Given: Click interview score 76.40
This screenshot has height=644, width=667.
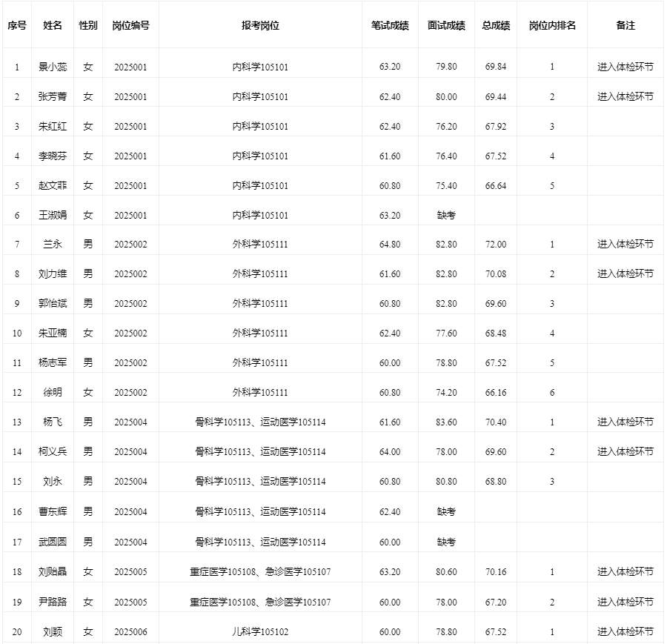Looking at the screenshot, I should pyautogui.click(x=446, y=156).
